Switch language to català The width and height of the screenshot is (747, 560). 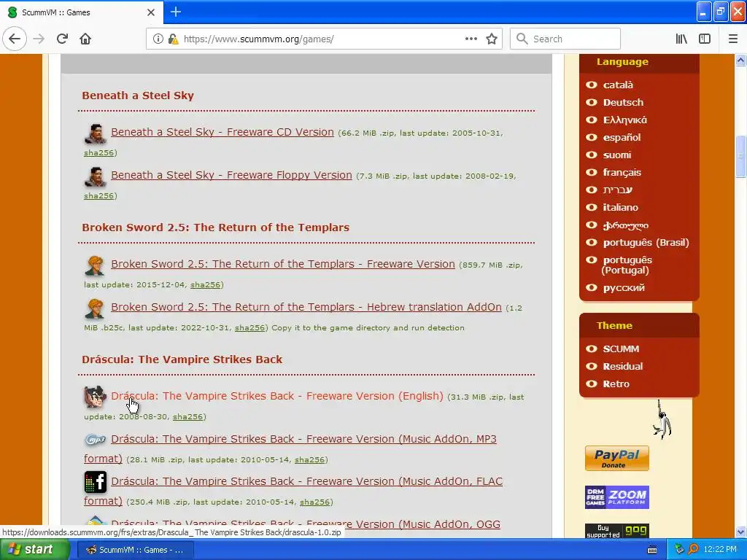point(618,85)
